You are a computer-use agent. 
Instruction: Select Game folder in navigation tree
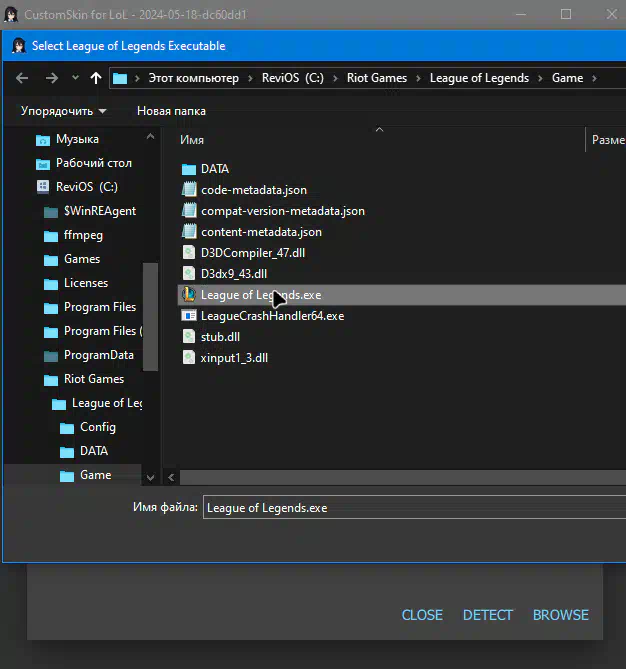click(96, 475)
